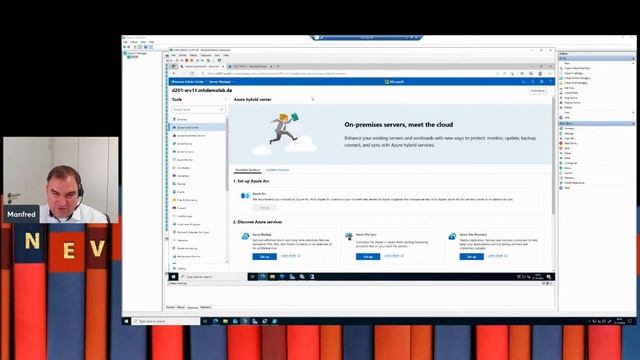
Task: Collapse the Tools sidebar
Action: point(225,100)
